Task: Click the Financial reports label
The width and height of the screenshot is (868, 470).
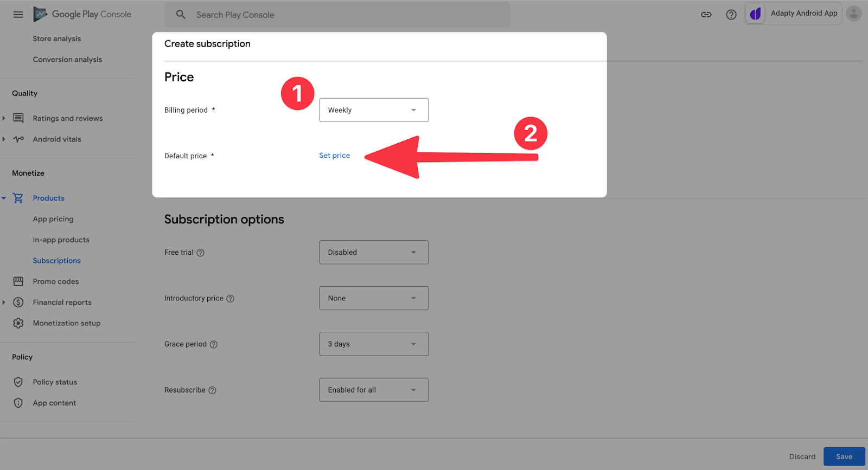Action: pos(62,302)
